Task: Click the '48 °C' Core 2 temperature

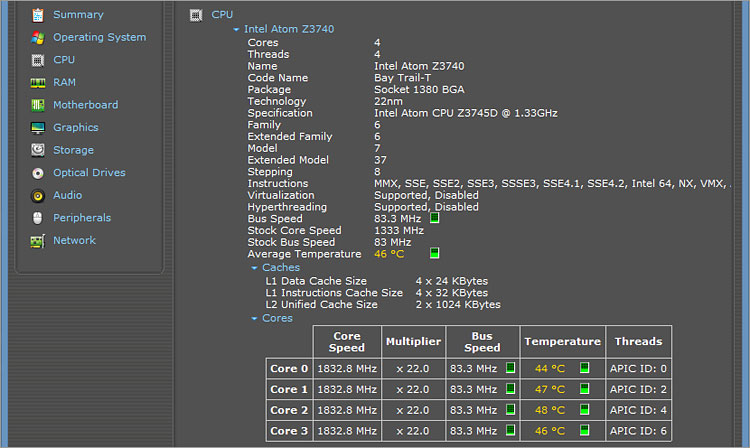Action: pyautogui.click(x=550, y=410)
